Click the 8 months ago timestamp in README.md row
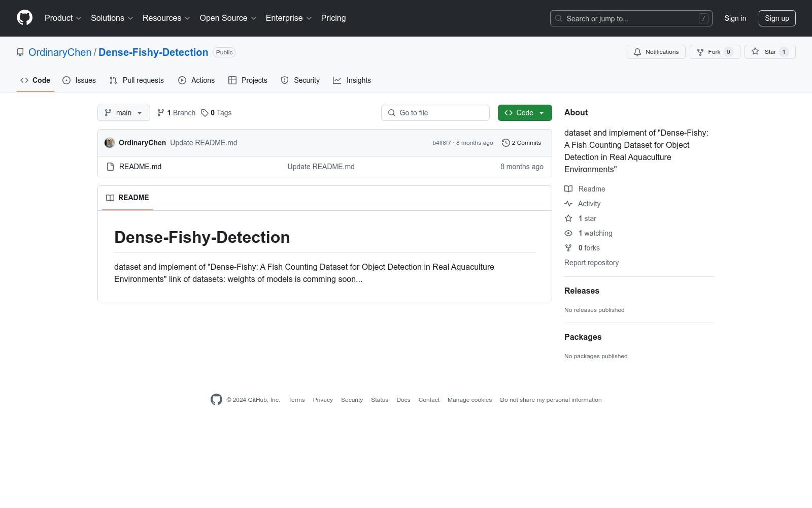 (522, 167)
